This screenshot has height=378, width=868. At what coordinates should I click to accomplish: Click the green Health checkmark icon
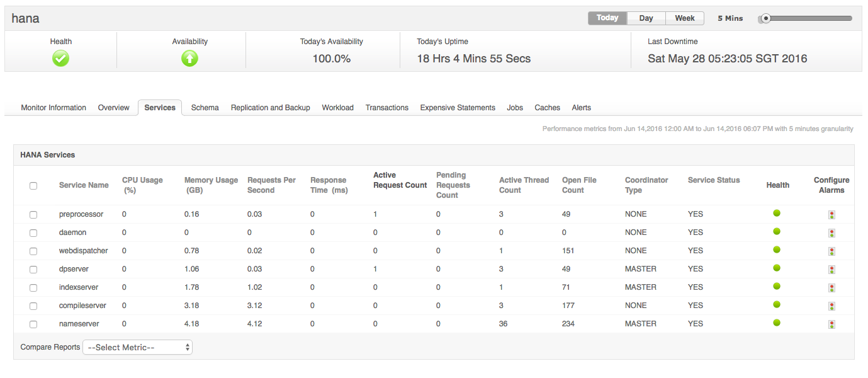[x=61, y=59]
